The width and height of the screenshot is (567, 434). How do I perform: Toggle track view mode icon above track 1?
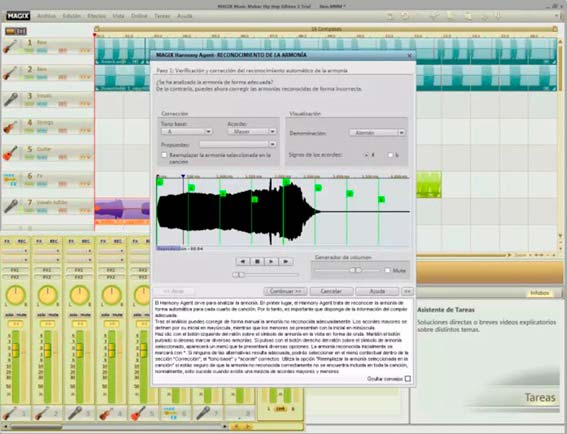coord(16,31)
